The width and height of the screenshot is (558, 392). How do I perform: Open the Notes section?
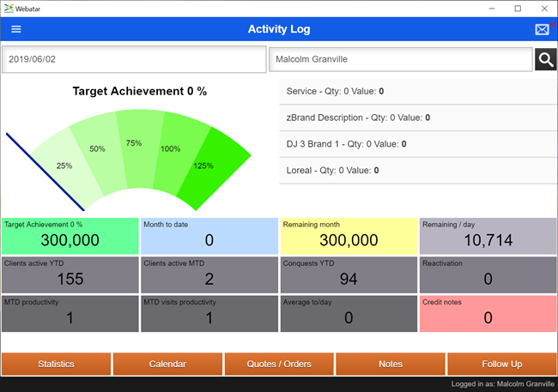click(391, 364)
